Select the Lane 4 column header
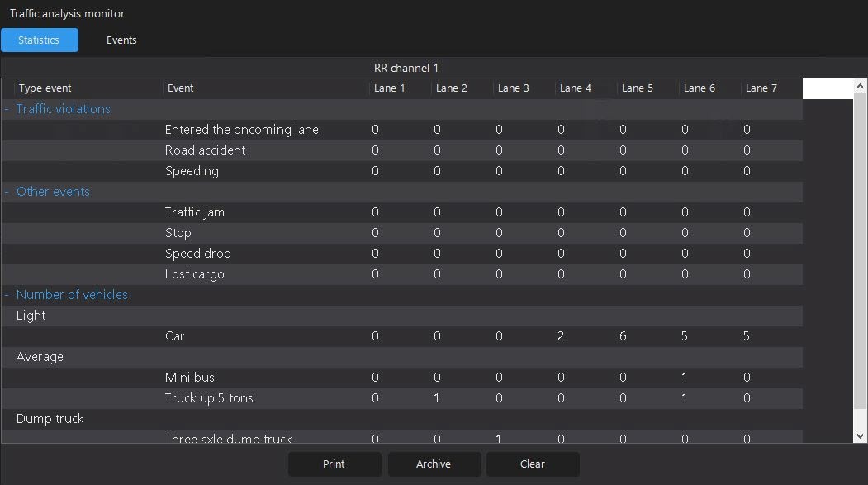 576,88
